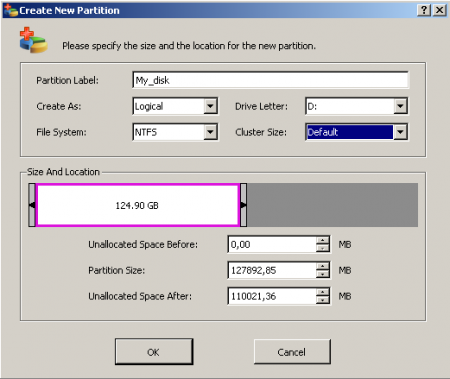This screenshot has height=379, width=450.
Task: Click the Cluster Size: caption
Action: [261, 132]
